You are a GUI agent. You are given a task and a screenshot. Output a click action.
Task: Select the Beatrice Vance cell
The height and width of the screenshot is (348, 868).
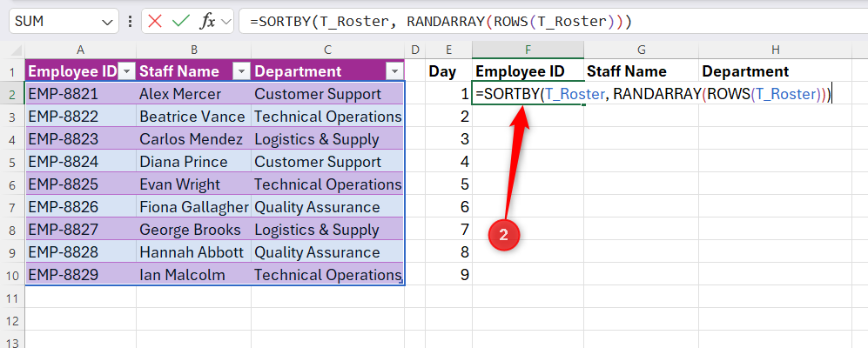point(194,117)
